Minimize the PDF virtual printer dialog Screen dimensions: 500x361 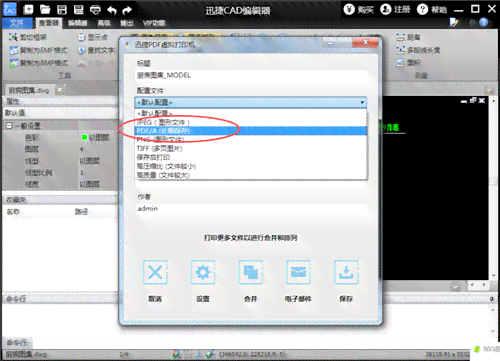coord(330,43)
